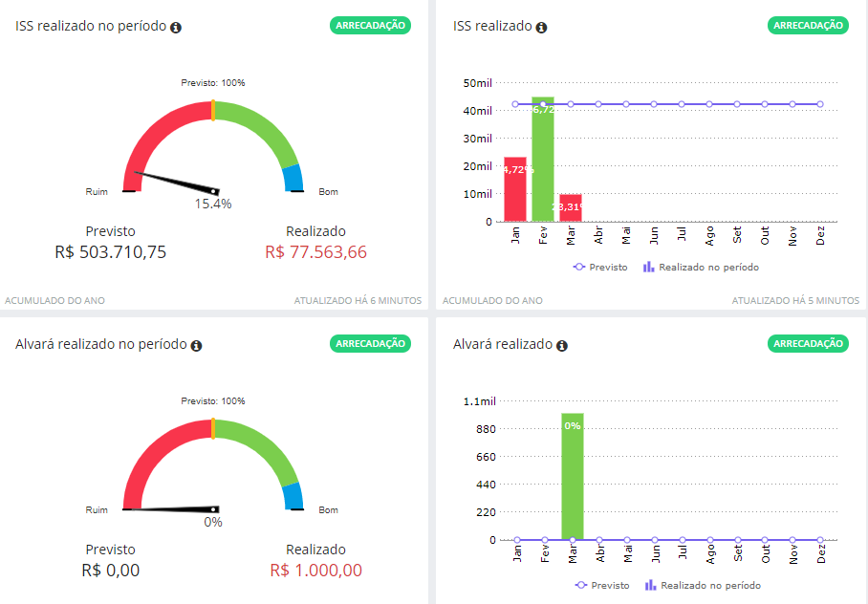Click the Alvará gauge needle pointer
Viewport: 868px width, 604px height.
click(172, 508)
